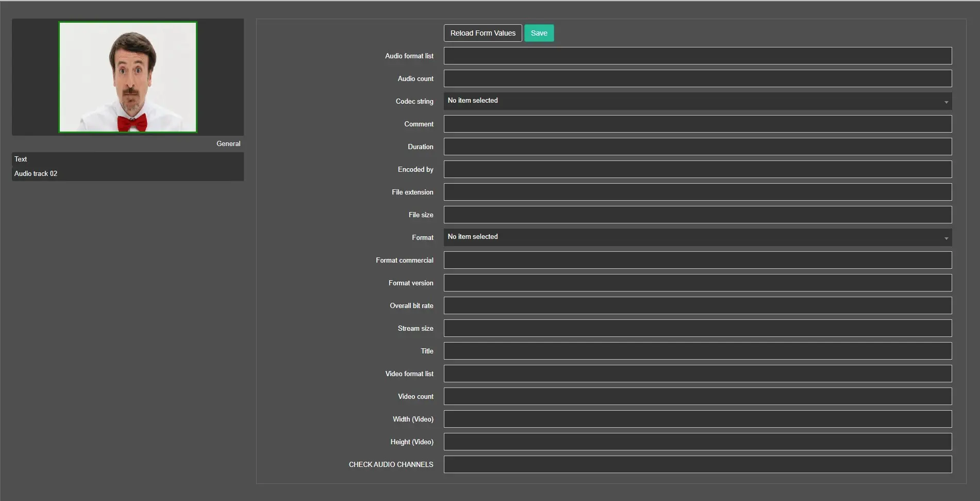This screenshot has width=980, height=501.
Task: Focus the Audio format list field
Action: point(697,56)
